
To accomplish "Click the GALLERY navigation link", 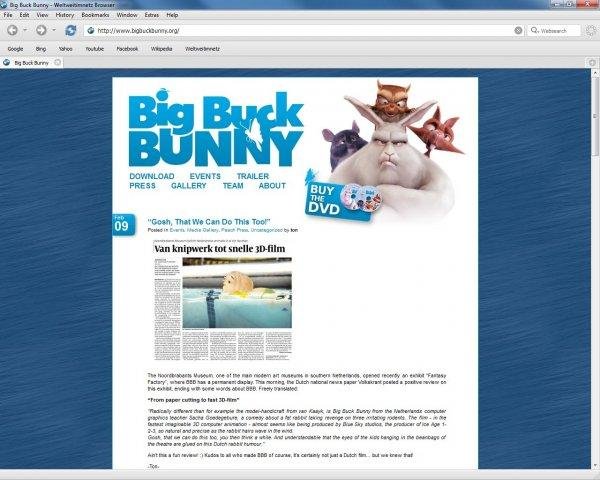I will coord(189,186).
